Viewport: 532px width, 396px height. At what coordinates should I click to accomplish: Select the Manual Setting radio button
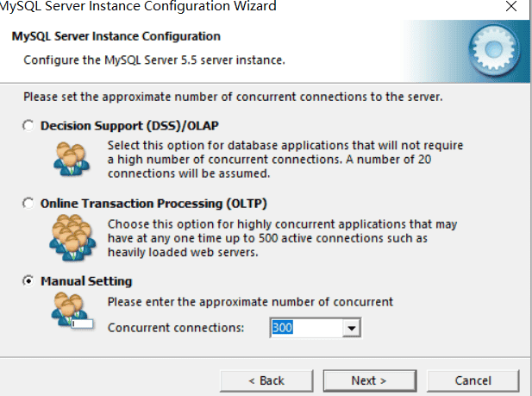tap(28, 281)
